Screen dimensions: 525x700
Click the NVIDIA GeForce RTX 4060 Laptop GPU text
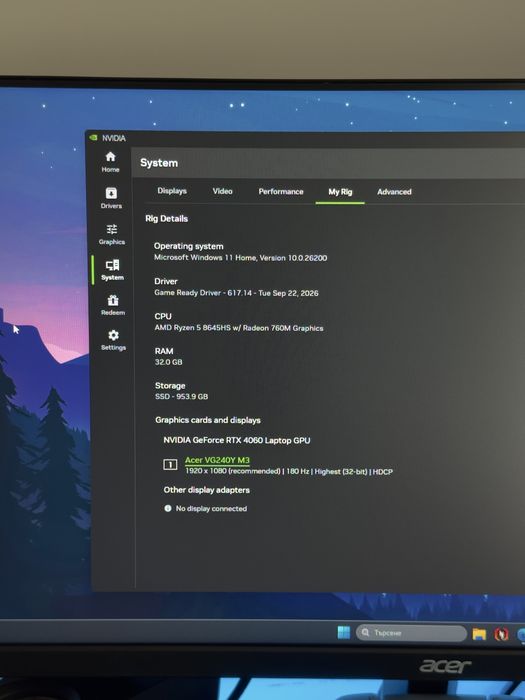(x=237, y=440)
